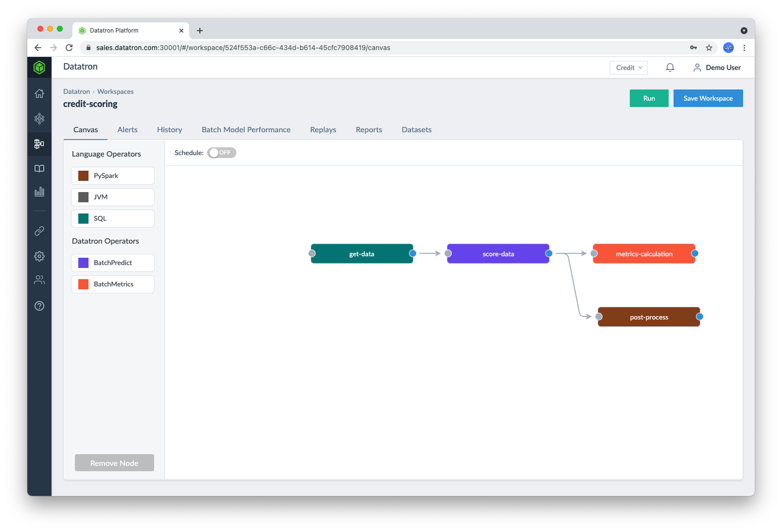
Task: Select the metrics-calculation node on canvas
Action: click(644, 254)
